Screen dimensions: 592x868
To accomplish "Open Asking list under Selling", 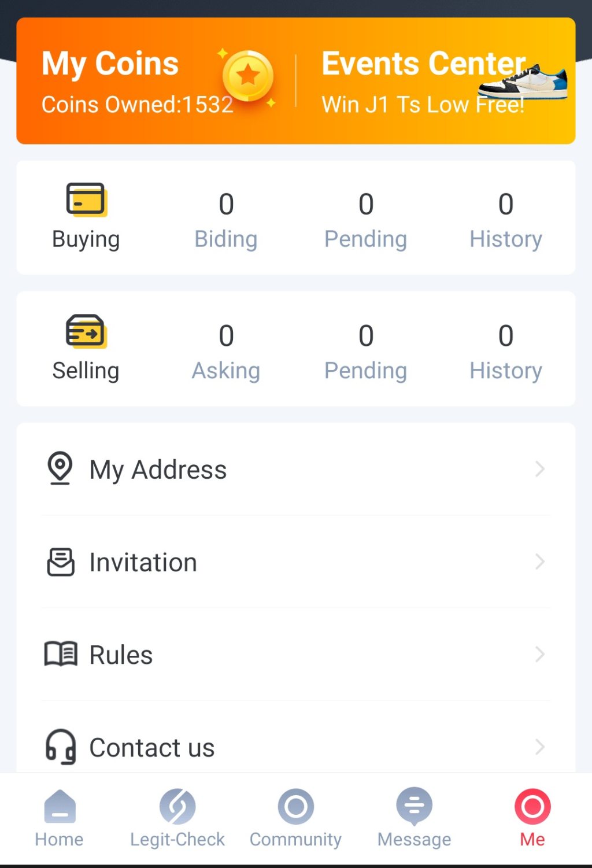I will pyautogui.click(x=226, y=352).
